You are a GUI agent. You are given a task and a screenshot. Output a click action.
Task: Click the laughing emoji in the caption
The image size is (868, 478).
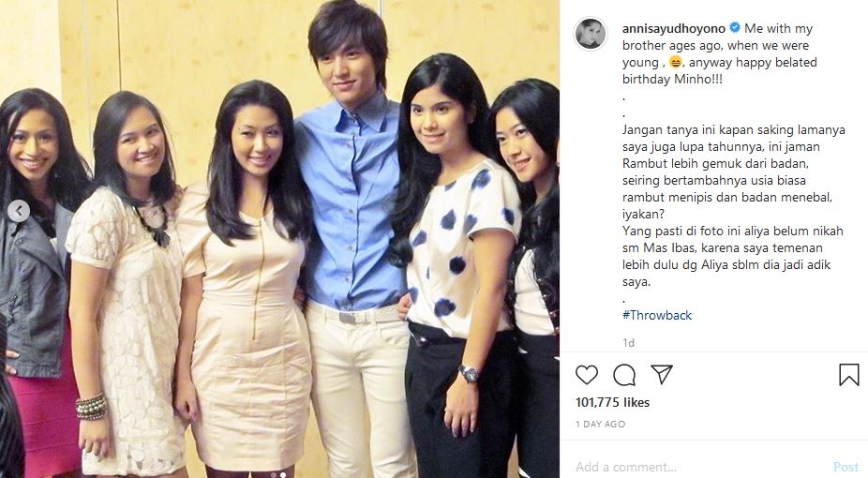pos(675,63)
